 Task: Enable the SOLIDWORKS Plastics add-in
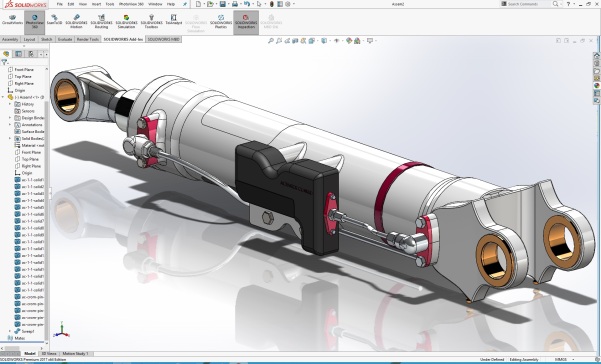coord(221,21)
